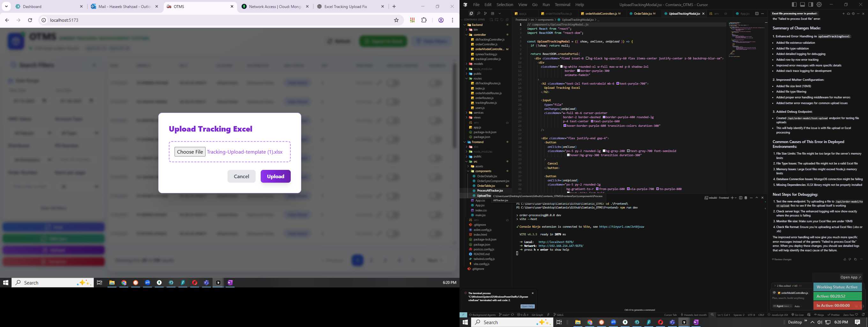Open volume control in system tray
The width and height of the screenshot is (868, 327).
tap(819, 322)
